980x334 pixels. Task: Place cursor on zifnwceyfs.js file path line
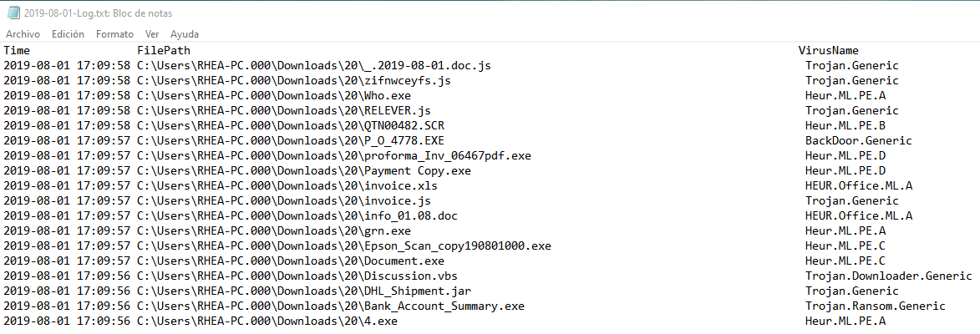(293, 81)
